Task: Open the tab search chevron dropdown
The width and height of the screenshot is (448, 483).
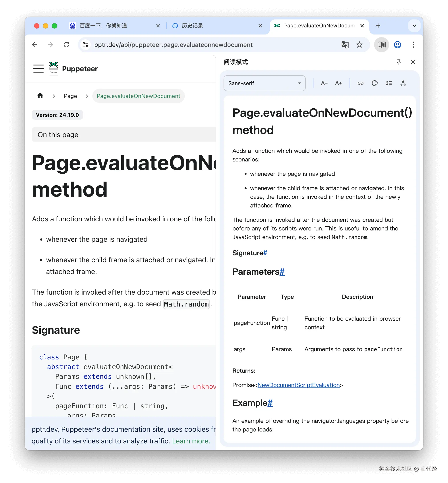Action: pos(414,26)
